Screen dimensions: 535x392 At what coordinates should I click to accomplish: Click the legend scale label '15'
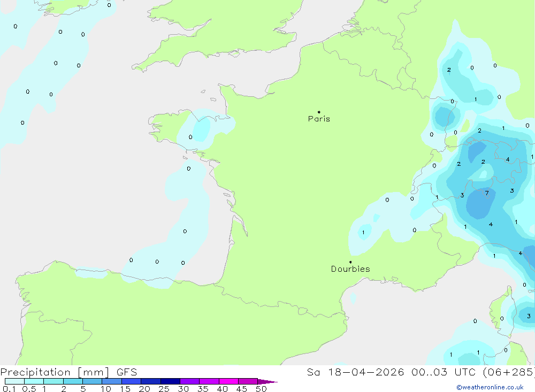coord(125,389)
